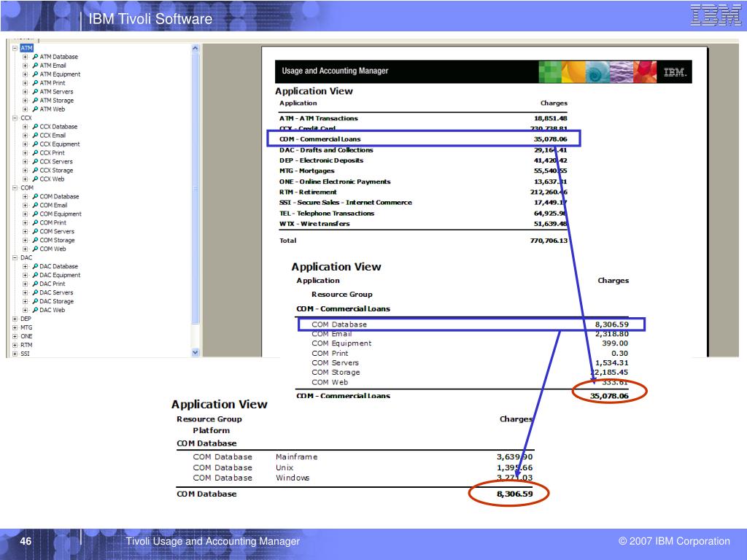Screen dimensions: 747x560
Task: Open the MTG - Mortgages report row
Action: pos(423,171)
